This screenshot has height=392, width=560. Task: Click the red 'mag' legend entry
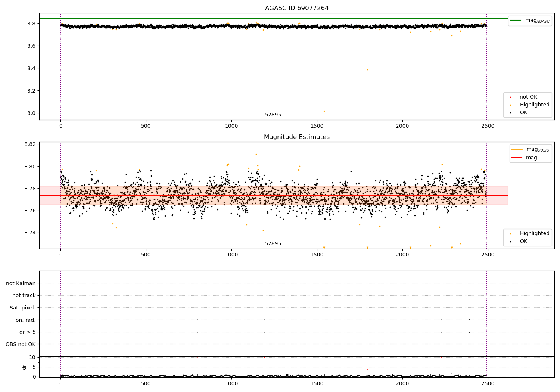525,158
